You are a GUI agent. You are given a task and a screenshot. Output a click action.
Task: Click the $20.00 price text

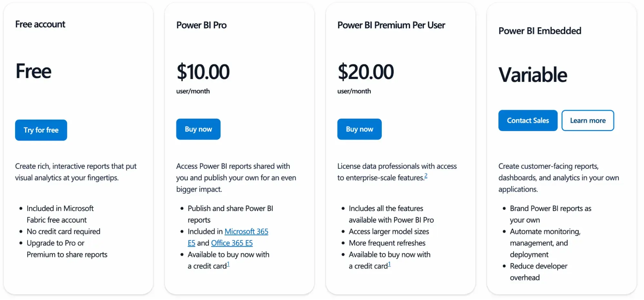pyautogui.click(x=366, y=72)
